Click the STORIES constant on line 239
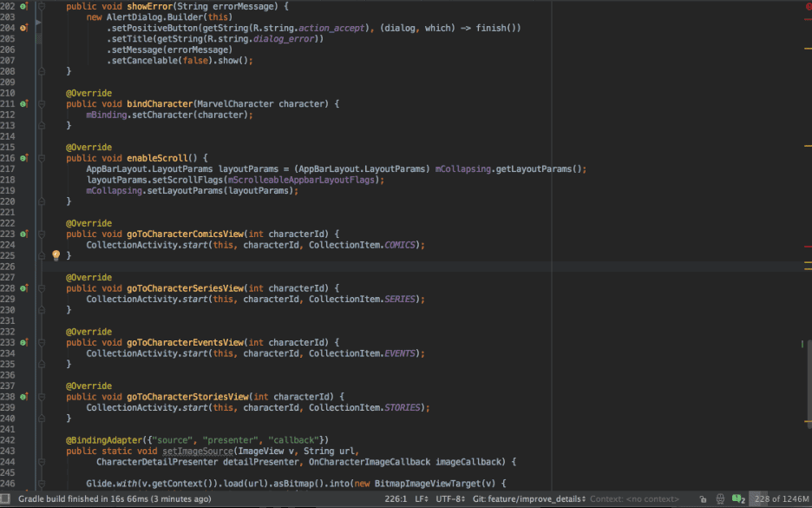The width and height of the screenshot is (812, 508). pyautogui.click(x=403, y=408)
